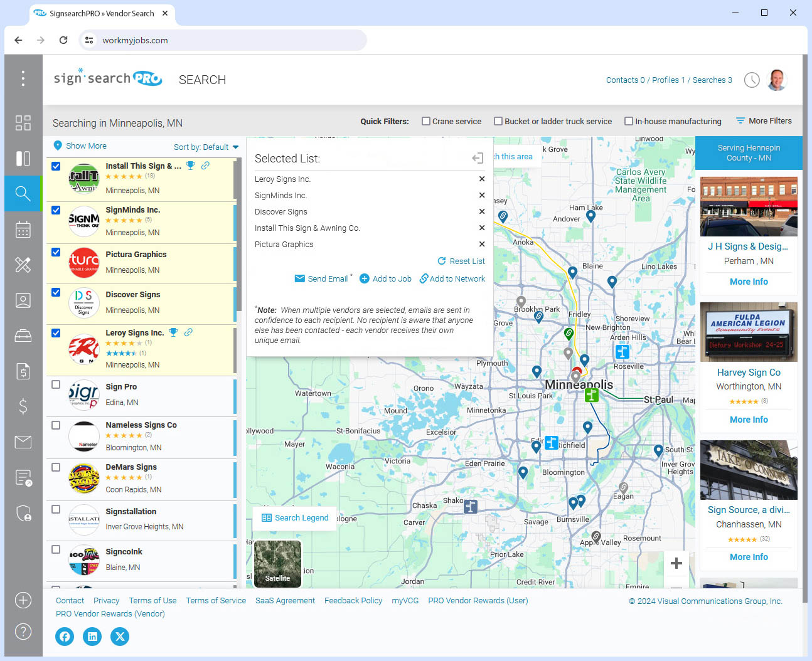Uncheck the Pictura Graphics vendor checkbox

56,252
